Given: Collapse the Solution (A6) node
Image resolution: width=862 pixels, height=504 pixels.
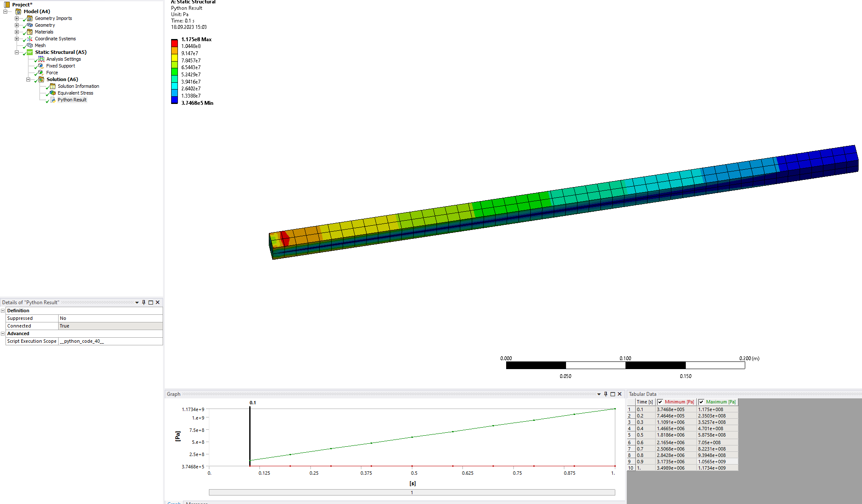Looking at the screenshot, I should [x=28, y=79].
